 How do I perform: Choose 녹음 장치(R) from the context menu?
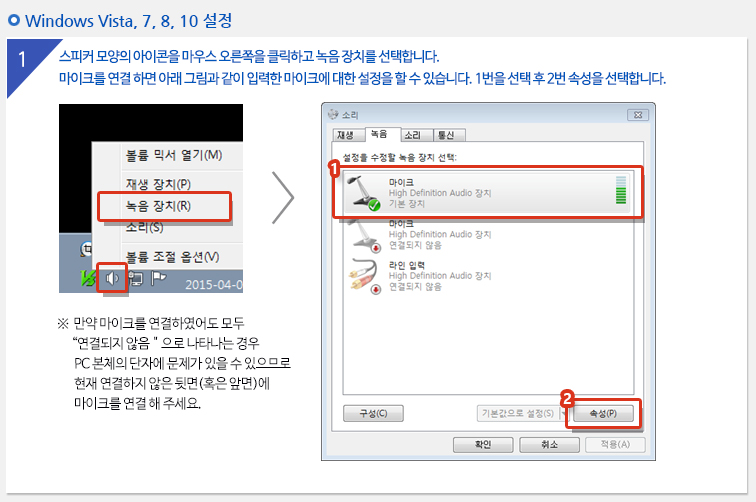pyautogui.click(x=159, y=206)
